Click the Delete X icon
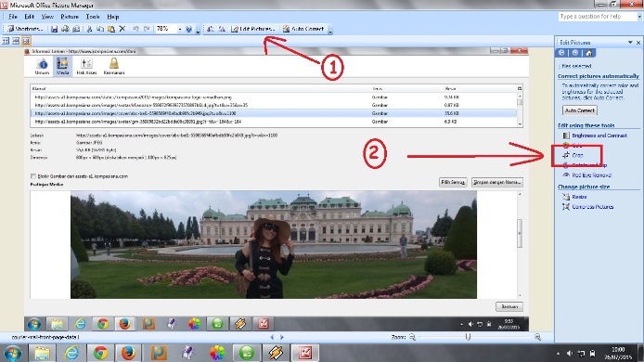The height and width of the screenshot is (362, 644). pyautogui.click(x=122, y=29)
